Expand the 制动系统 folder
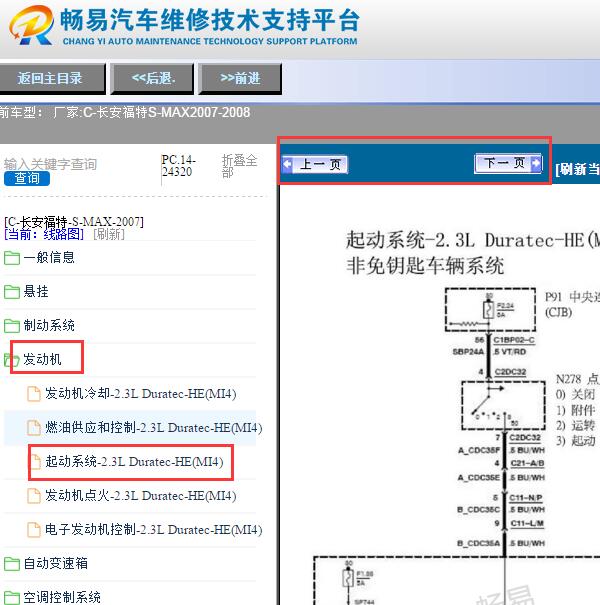The height and width of the screenshot is (605, 600). tap(49, 325)
